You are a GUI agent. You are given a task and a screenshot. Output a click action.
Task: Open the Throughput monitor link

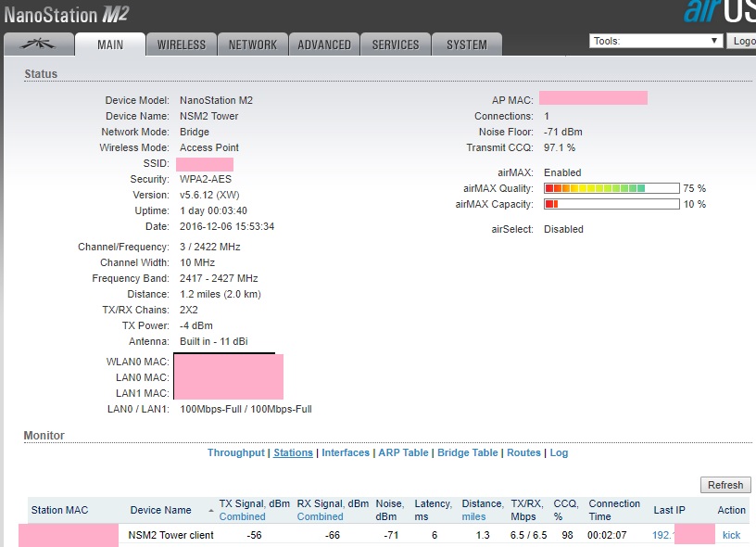coord(235,452)
